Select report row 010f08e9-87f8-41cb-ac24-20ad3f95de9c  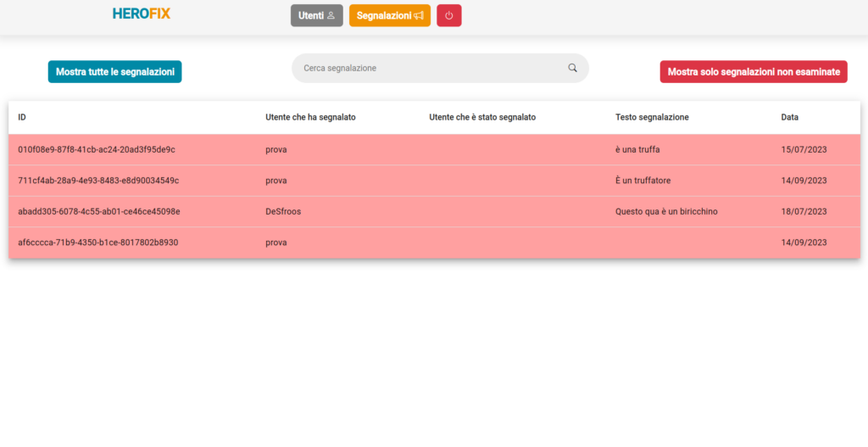point(434,149)
